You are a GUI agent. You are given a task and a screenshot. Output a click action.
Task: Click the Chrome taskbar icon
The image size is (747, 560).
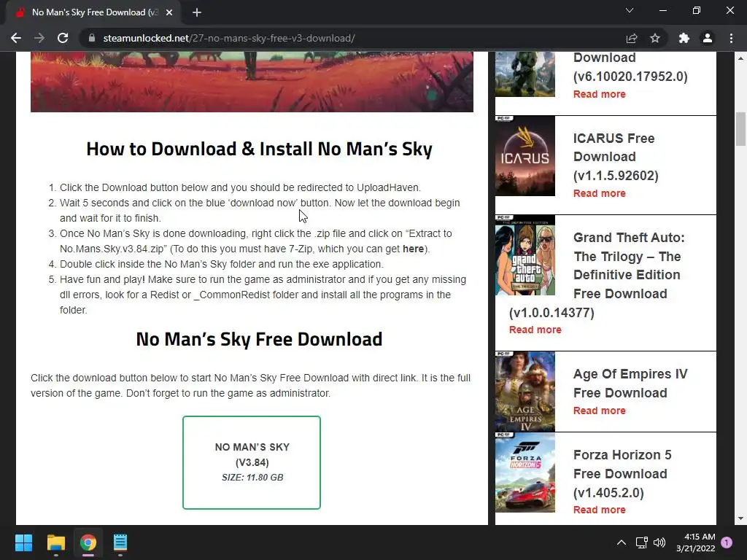88,542
